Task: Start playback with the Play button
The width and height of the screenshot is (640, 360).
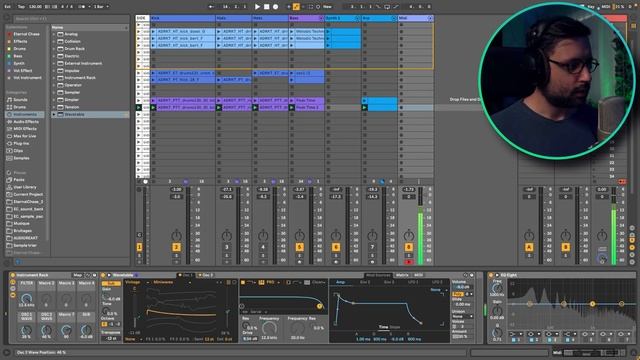Action: tap(257, 7)
